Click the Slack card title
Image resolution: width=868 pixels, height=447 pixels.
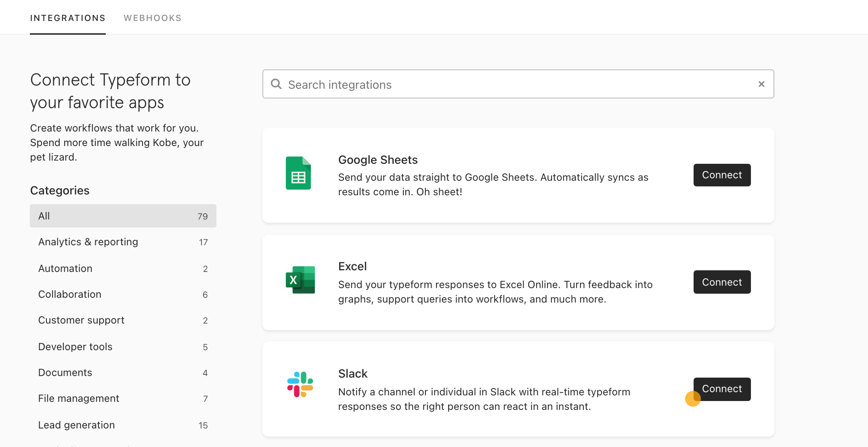coord(352,374)
